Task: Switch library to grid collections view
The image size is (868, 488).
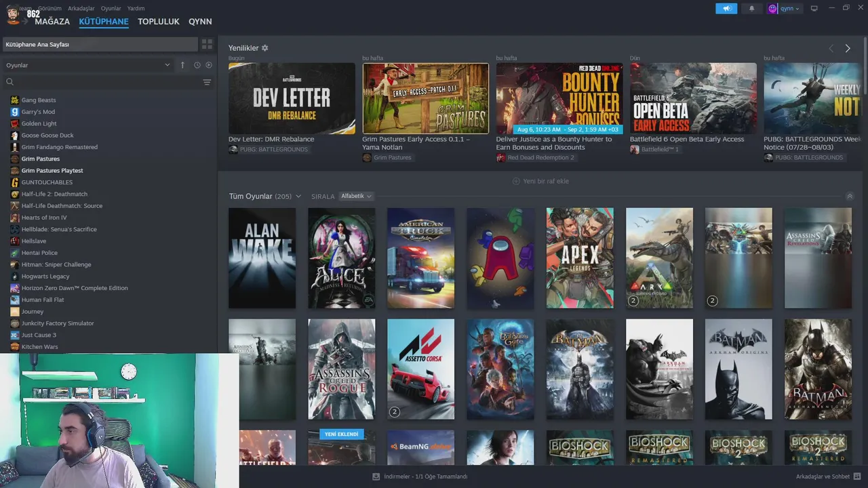Action: coord(207,44)
